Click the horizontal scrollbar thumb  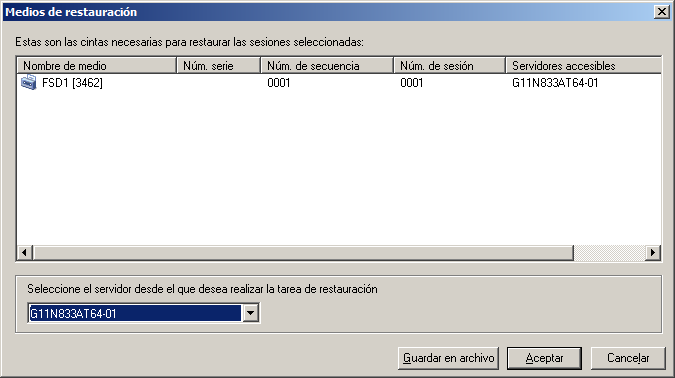point(303,252)
